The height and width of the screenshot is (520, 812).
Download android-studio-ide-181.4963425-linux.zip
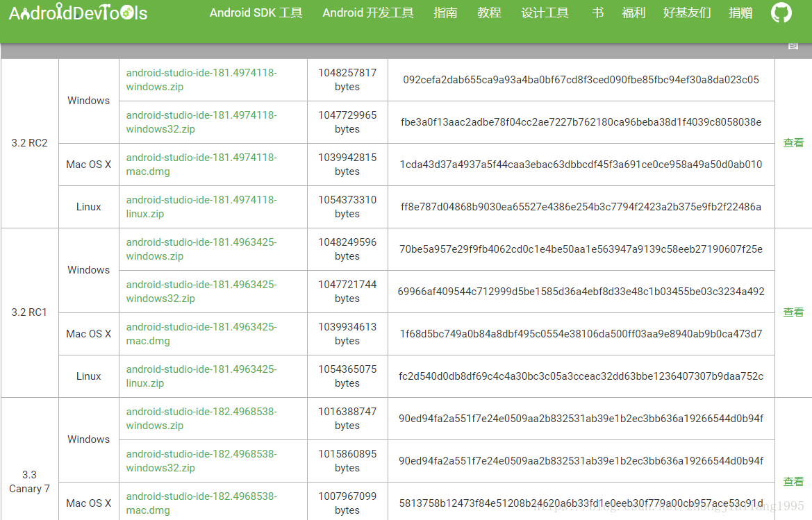(201, 376)
